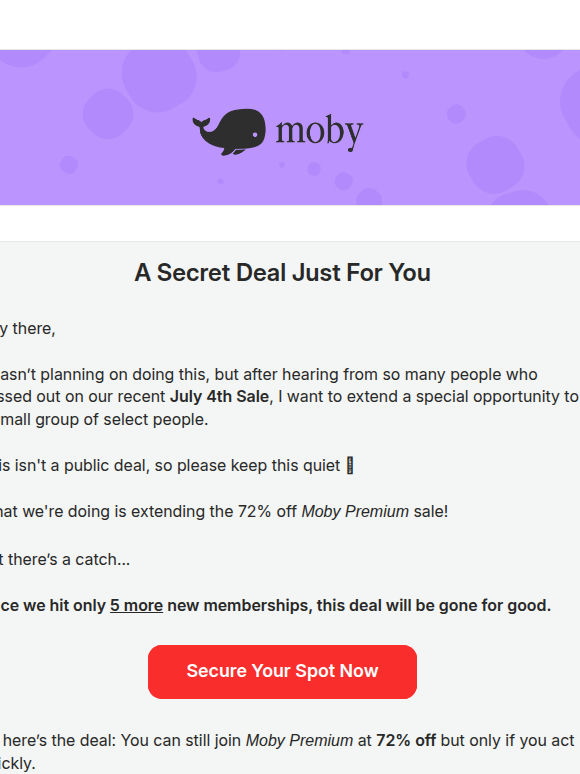Click the "moby" wordmark text in the banner
This screenshot has height=774, width=580.
click(319, 132)
